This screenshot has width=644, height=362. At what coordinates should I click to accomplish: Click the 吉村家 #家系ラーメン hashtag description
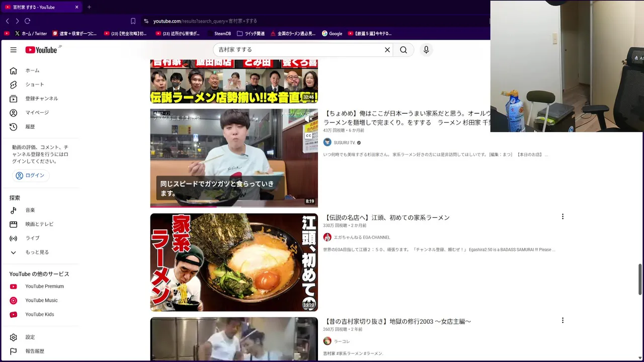click(x=353, y=353)
